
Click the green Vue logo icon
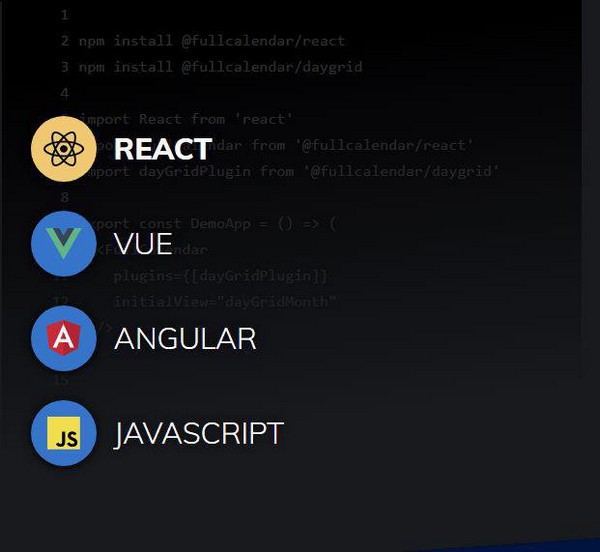(64, 244)
